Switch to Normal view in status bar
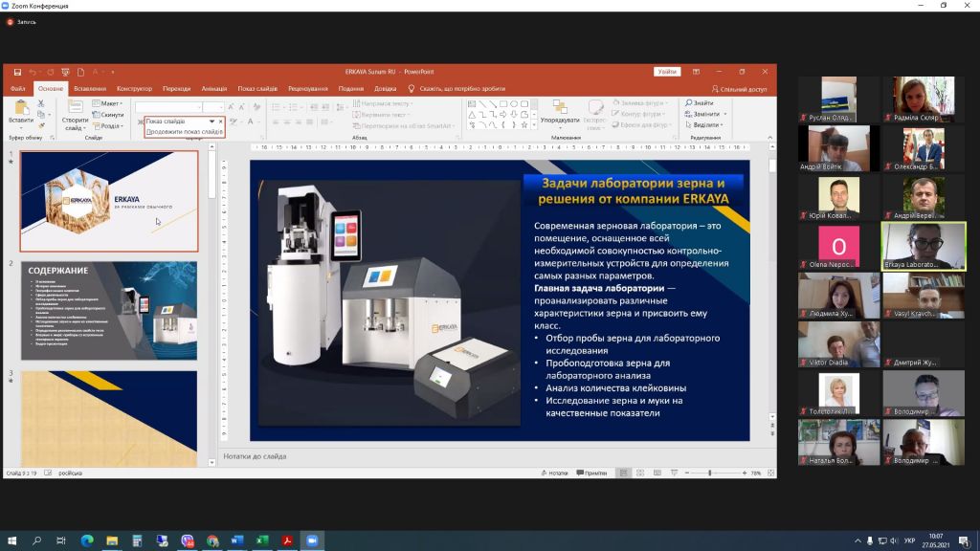 624,473
